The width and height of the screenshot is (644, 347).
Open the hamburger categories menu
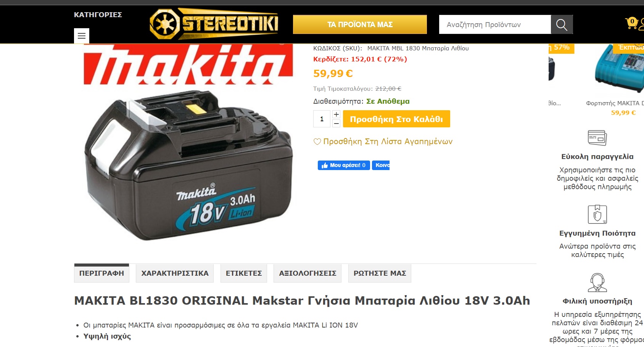point(82,36)
